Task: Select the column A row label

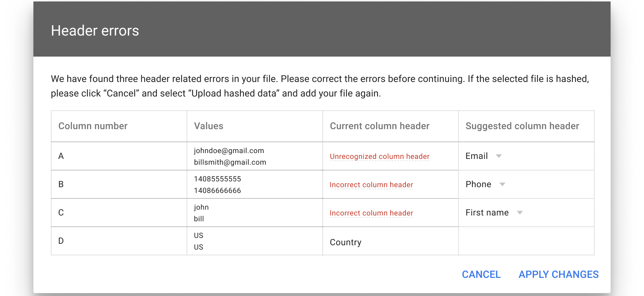Action: click(61, 156)
